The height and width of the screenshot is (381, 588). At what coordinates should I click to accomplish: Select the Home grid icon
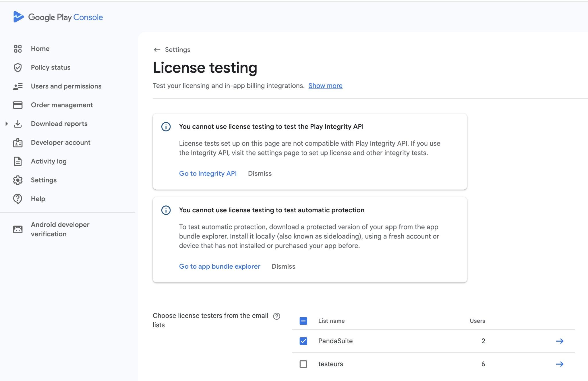(18, 49)
